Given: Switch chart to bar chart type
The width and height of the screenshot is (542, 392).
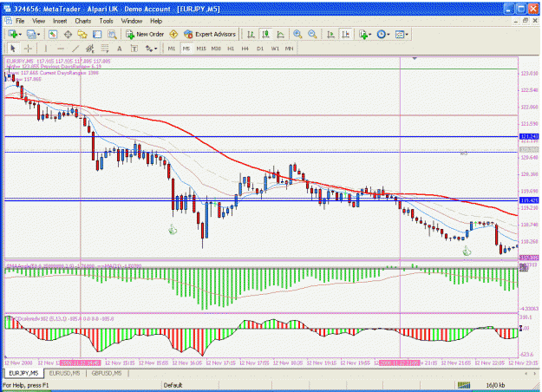Looking at the screenshot, I should (x=251, y=34).
